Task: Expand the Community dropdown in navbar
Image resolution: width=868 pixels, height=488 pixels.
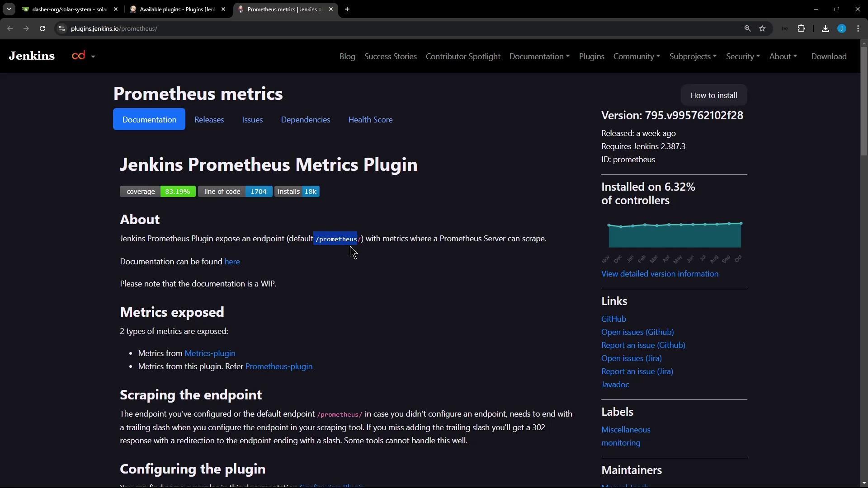Action: [637, 56]
